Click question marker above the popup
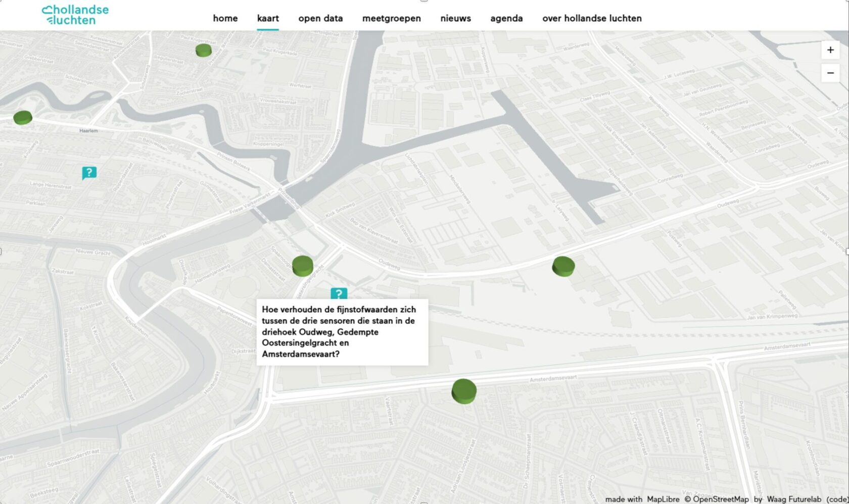The image size is (849, 504). coord(339,293)
